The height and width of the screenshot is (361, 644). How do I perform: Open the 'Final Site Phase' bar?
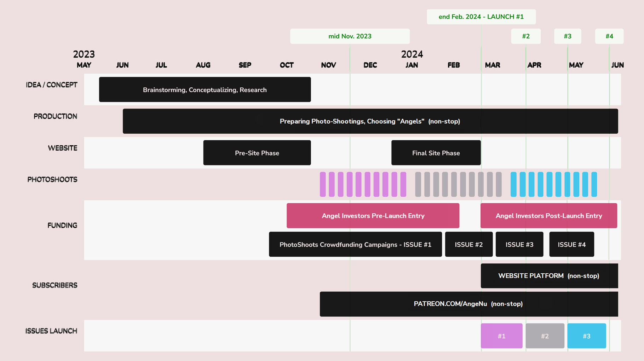[436, 153]
